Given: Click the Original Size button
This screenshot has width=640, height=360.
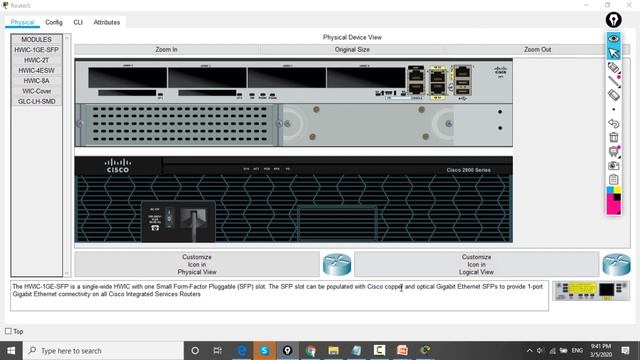Looking at the screenshot, I should click(x=352, y=49).
